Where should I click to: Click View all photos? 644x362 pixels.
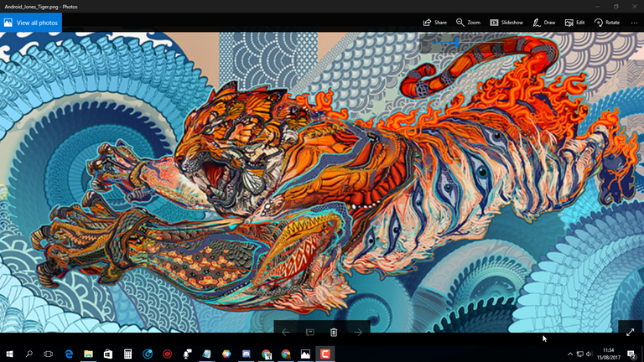(x=31, y=23)
